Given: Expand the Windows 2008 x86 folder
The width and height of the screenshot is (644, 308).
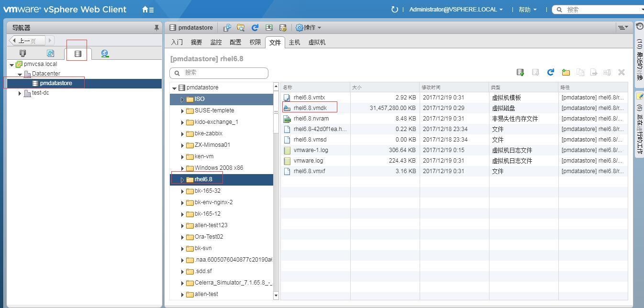Looking at the screenshot, I should click(x=182, y=168).
